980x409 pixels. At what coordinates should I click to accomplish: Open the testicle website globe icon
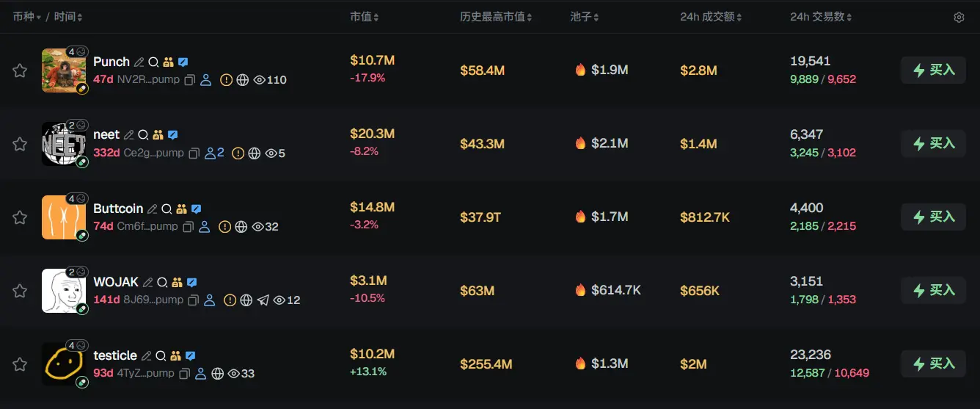[218, 374]
